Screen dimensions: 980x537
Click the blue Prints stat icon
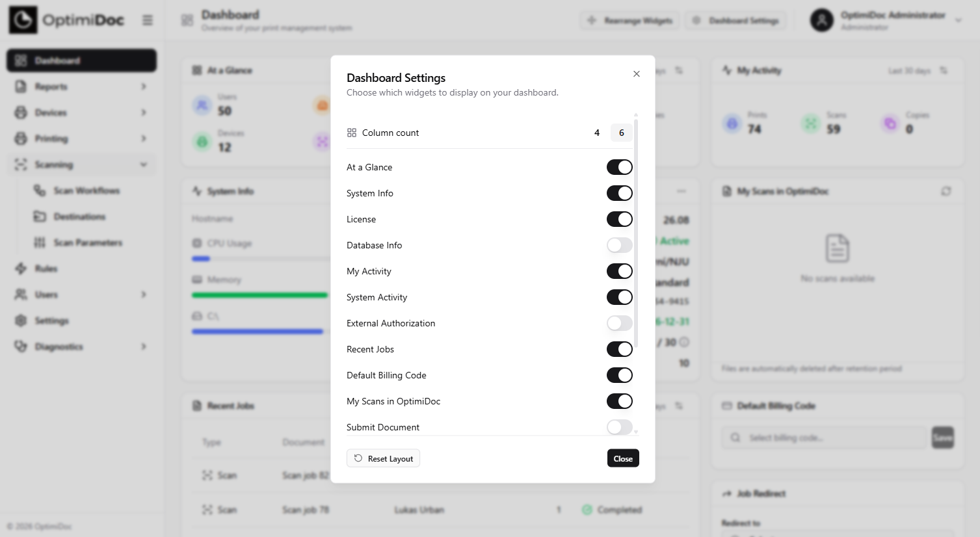pyautogui.click(x=732, y=123)
